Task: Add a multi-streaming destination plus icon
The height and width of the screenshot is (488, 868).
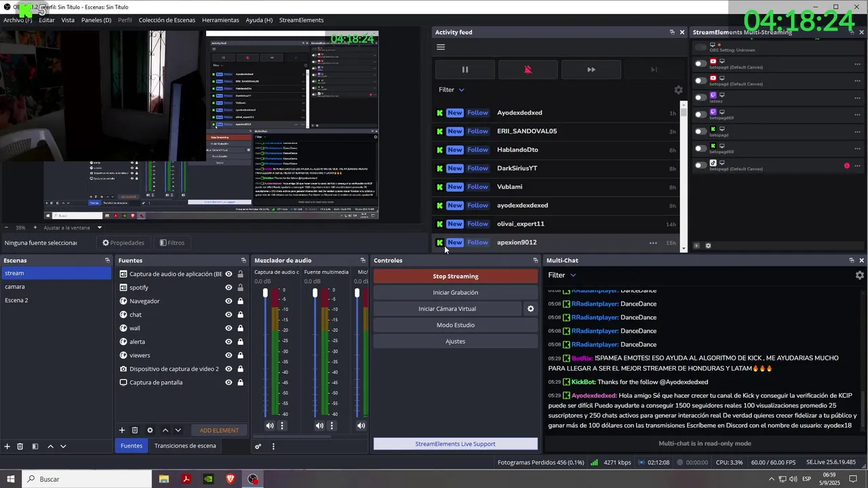Action: (696, 246)
